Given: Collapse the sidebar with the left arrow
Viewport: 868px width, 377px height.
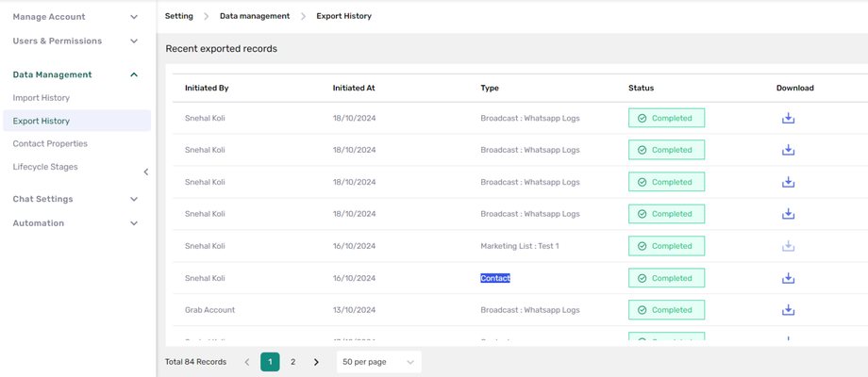Looking at the screenshot, I should (x=145, y=172).
